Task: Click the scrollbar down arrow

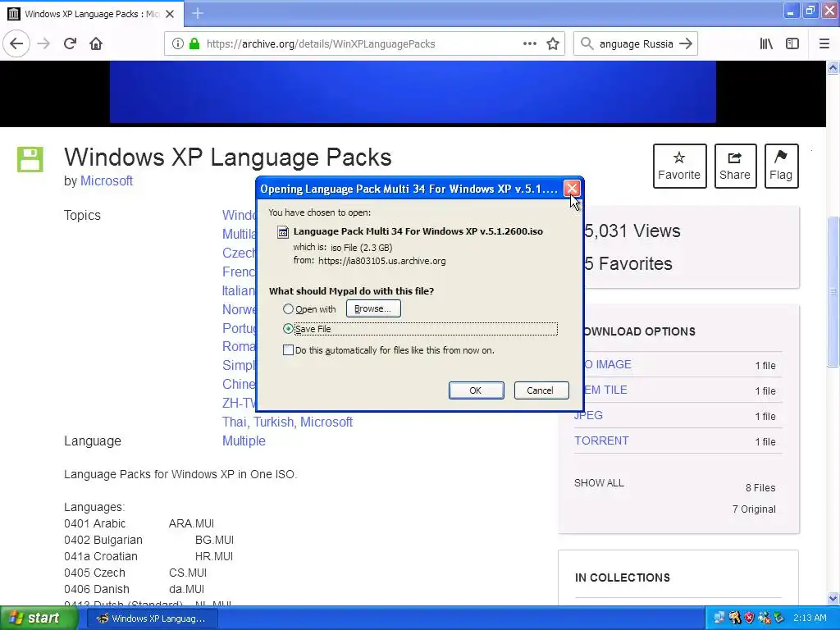Action: (833, 598)
